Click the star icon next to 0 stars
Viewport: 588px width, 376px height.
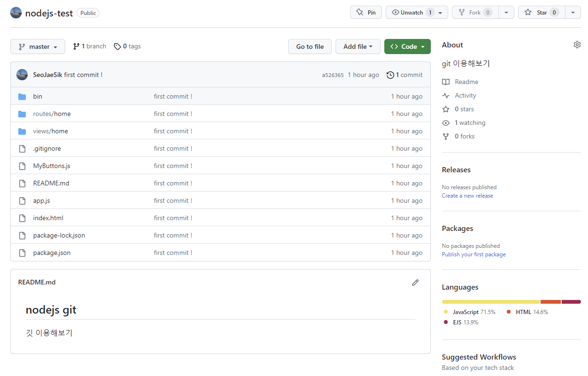[x=446, y=109]
